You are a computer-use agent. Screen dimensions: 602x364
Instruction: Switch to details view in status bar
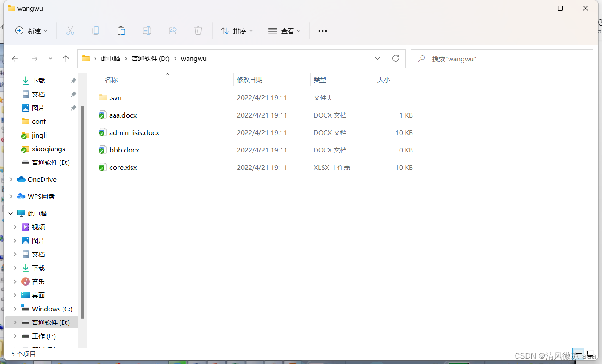point(578,354)
